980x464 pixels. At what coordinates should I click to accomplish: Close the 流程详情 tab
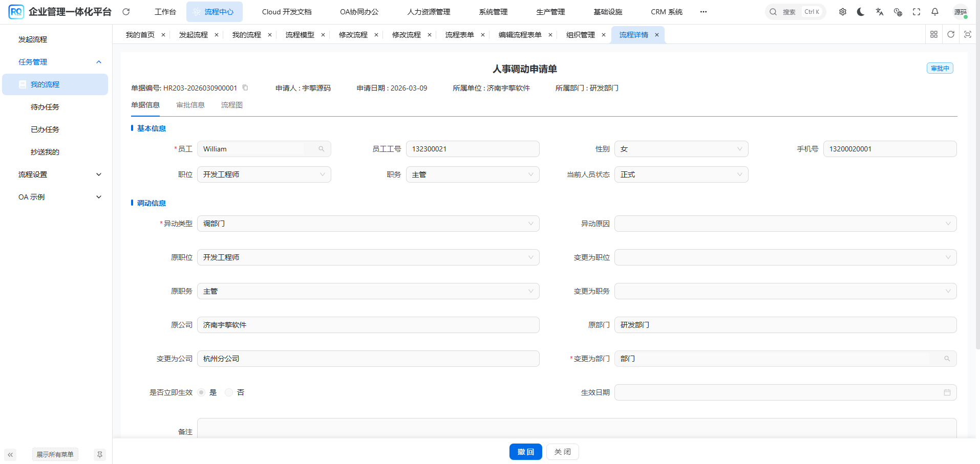pyautogui.click(x=657, y=35)
